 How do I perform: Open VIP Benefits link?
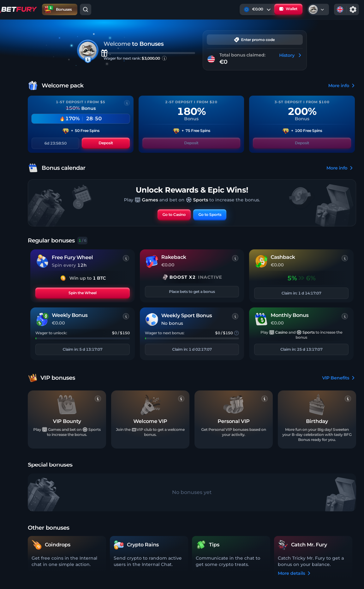[338, 378]
